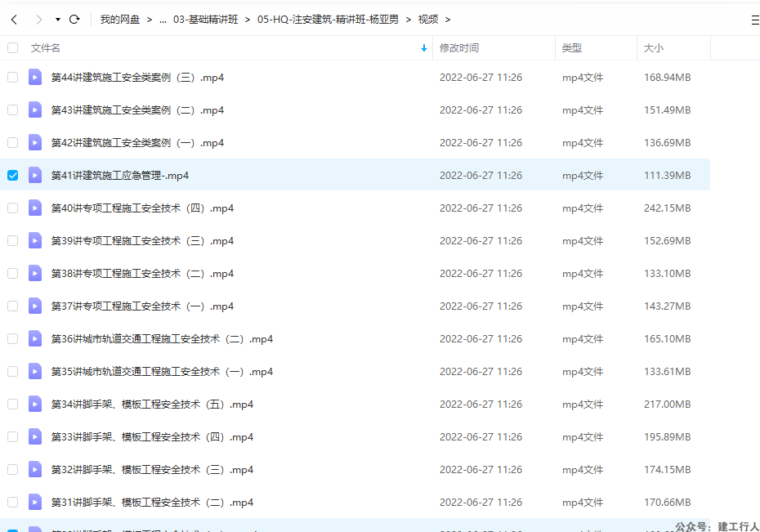Check the box for 第37讲 file

(12, 306)
